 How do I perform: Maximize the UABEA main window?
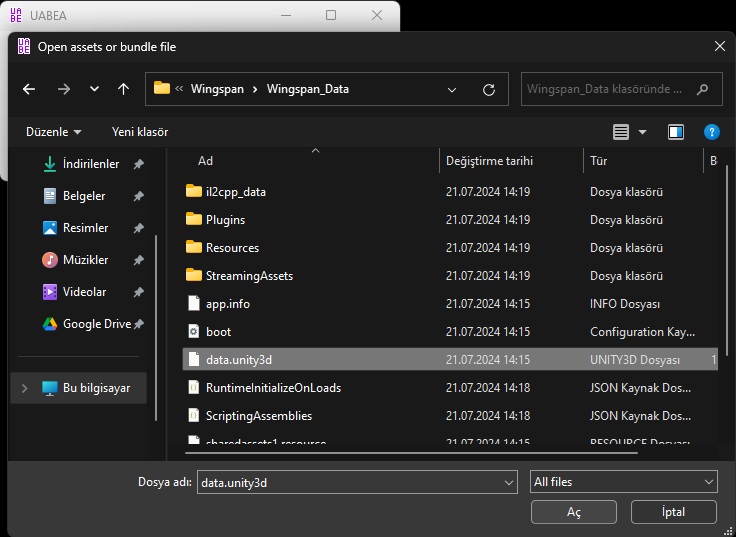click(331, 15)
